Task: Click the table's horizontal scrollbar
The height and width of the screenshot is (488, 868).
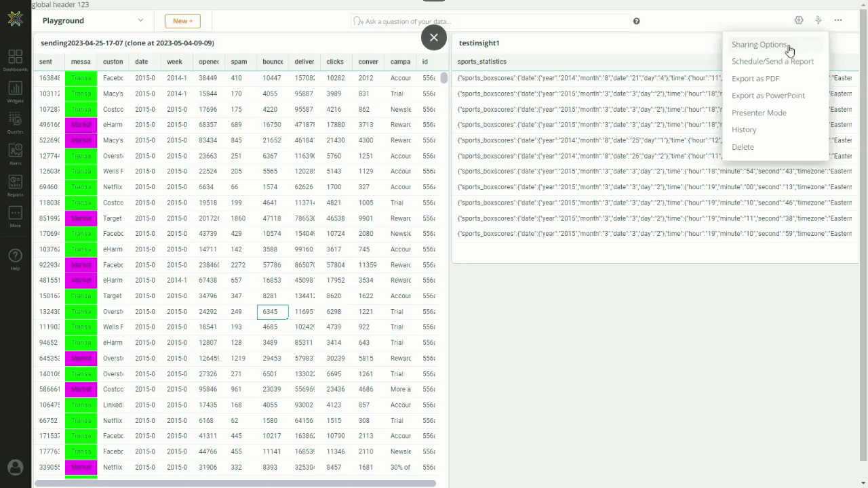Action: (x=235, y=483)
